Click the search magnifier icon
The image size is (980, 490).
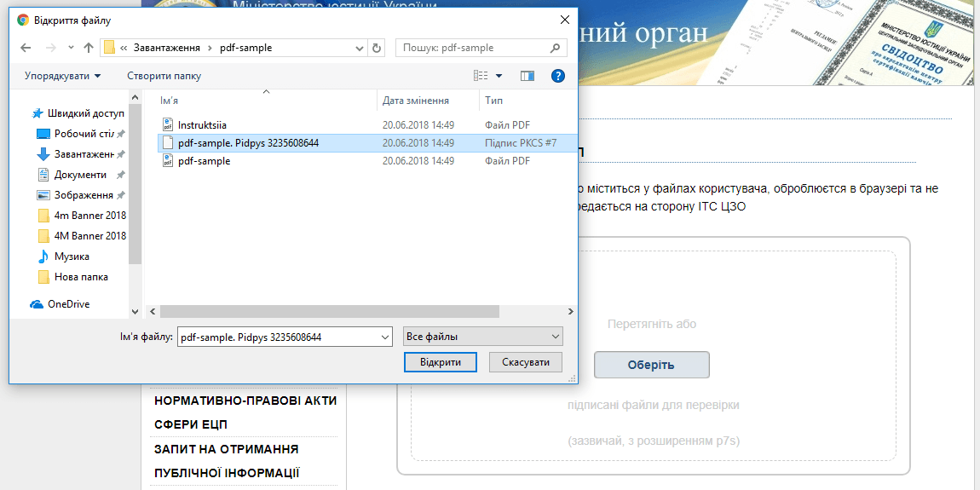(556, 48)
